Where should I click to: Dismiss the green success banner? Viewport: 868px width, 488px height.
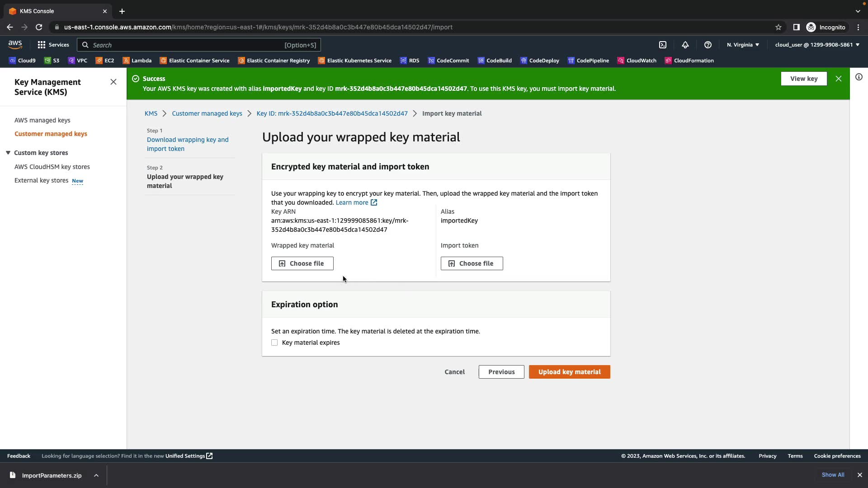[x=839, y=79]
